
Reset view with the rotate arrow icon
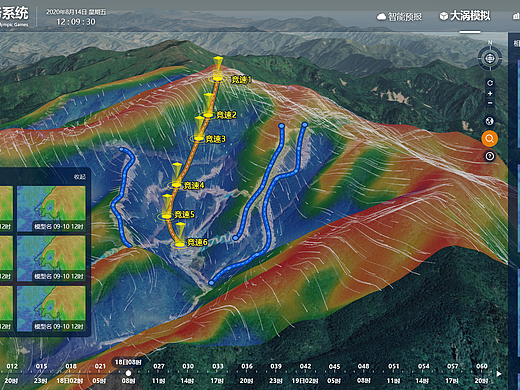pyautogui.click(x=490, y=83)
